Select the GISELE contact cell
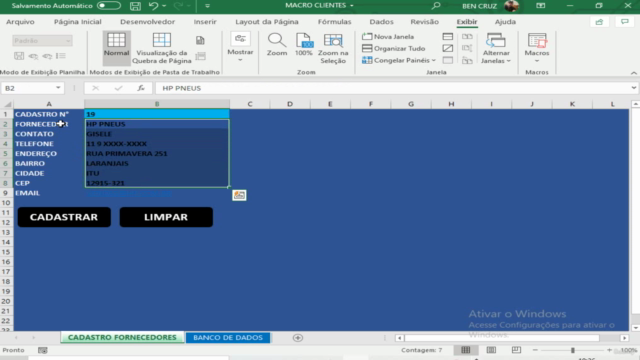The image size is (640, 360). pyautogui.click(x=157, y=134)
